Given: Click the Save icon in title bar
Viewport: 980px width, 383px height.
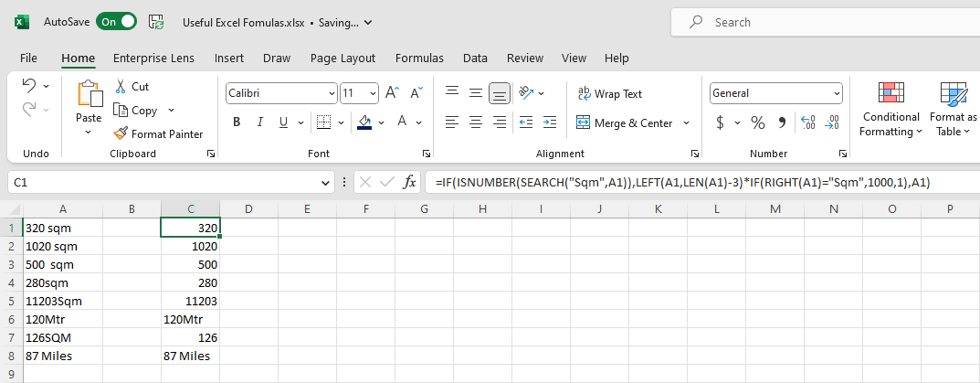Looking at the screenshot, I should tap(156, 22).
